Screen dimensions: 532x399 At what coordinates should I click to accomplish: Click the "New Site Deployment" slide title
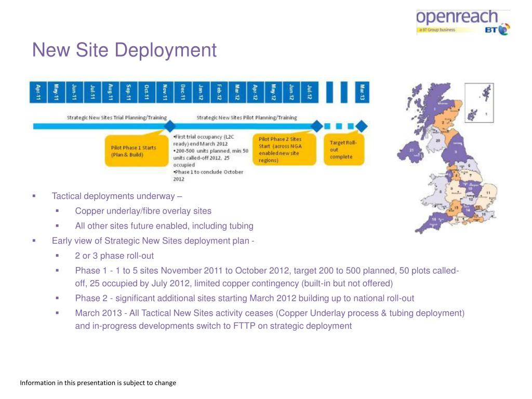click(x=124, y=50)
